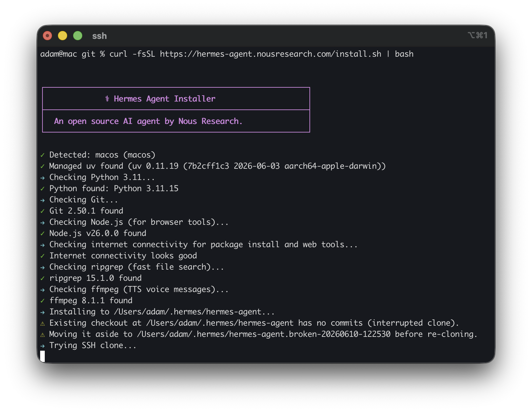Click the terminal cursor block on the last line
The image size is (532, 412).
coord(42,356)
